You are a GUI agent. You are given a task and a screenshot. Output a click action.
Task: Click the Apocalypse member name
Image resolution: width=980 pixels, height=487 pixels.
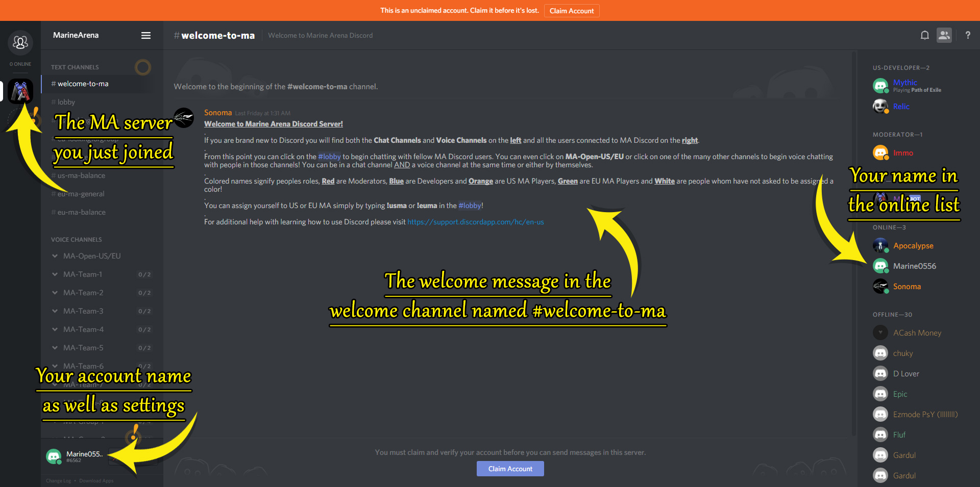pos(913,245)
